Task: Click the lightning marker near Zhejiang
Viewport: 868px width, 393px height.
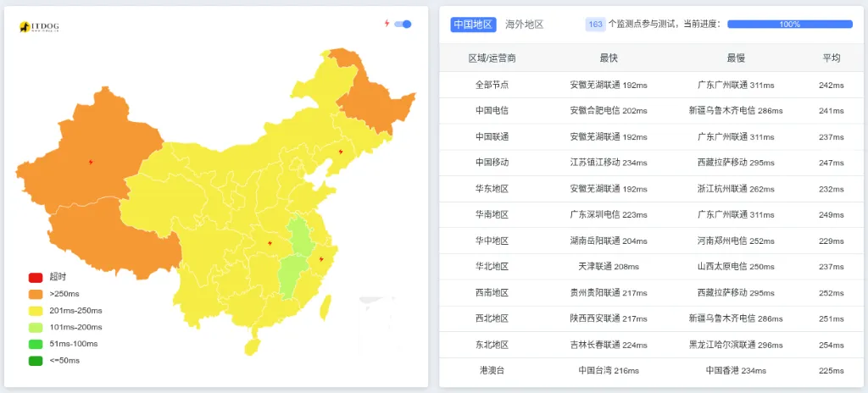Action: (321, 259)
